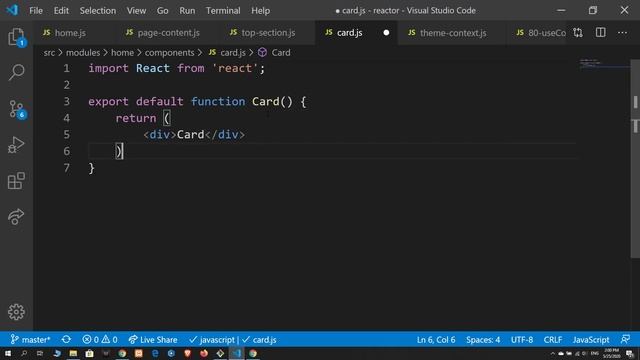Open the Extensions view
The height and width of the screenshot is (360, 640).
pos(16,181)
